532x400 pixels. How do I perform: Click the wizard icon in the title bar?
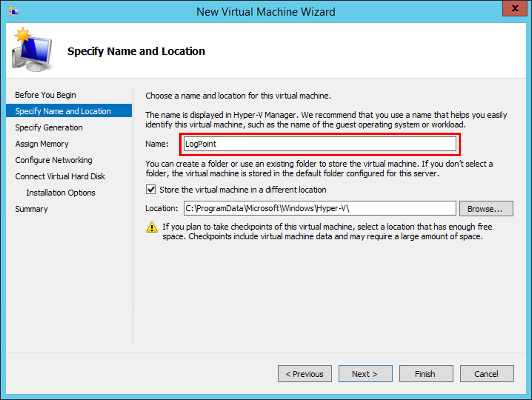tap(13, 11)
